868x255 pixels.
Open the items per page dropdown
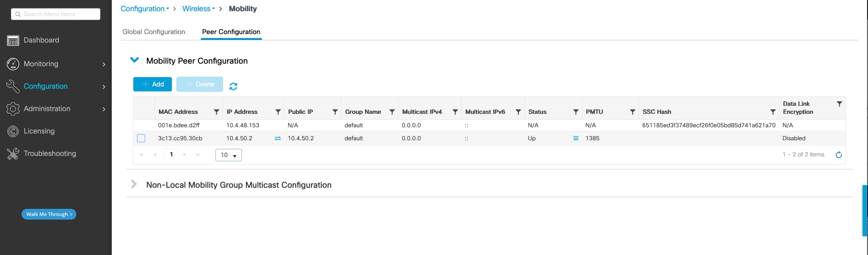[x=228, y=155]
